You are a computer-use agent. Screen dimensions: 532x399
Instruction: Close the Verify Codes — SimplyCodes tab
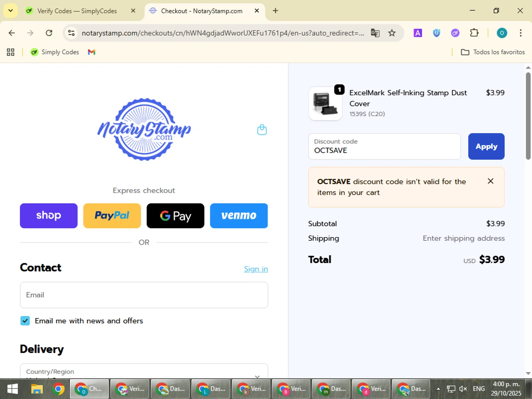[x=133, y=11]
